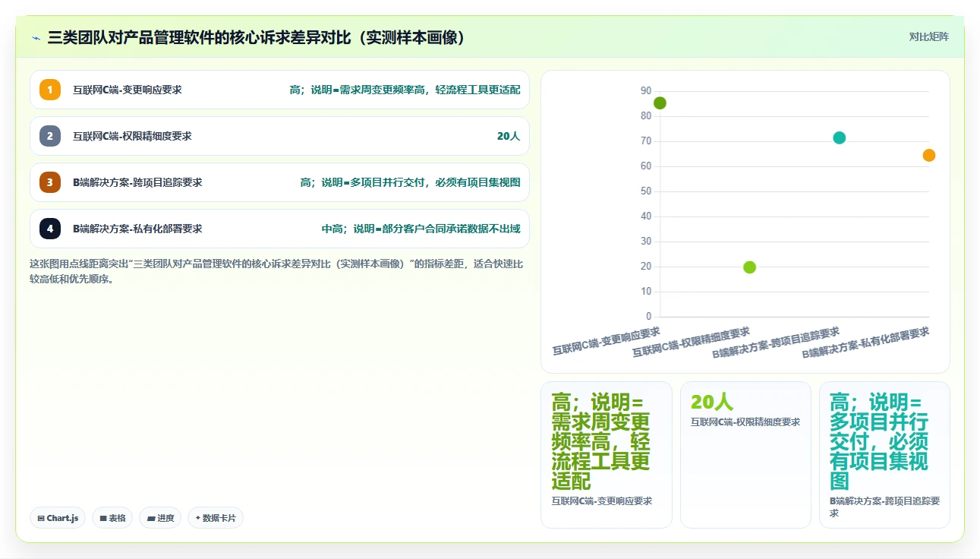The width and height of the screenshot is (980, 559).
Task: Click the brown number 3 badge
Action: click(50, 182)
